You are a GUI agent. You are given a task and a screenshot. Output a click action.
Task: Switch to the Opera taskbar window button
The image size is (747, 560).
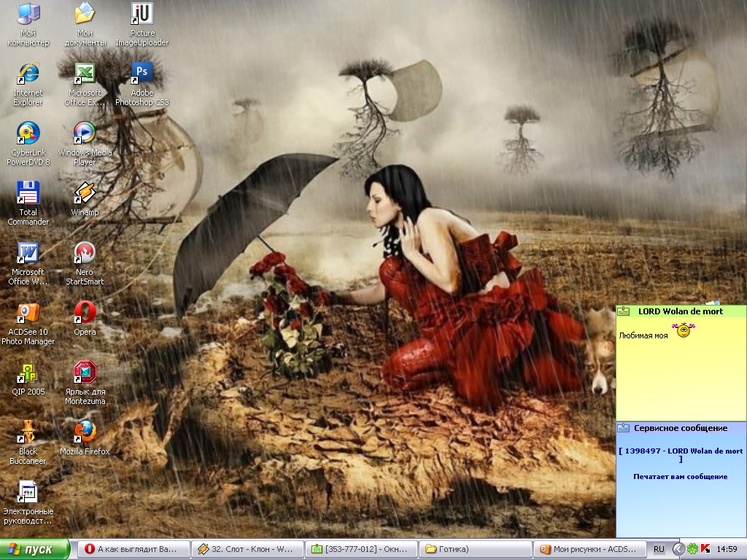pyautogui.click(x=133, y=549)
